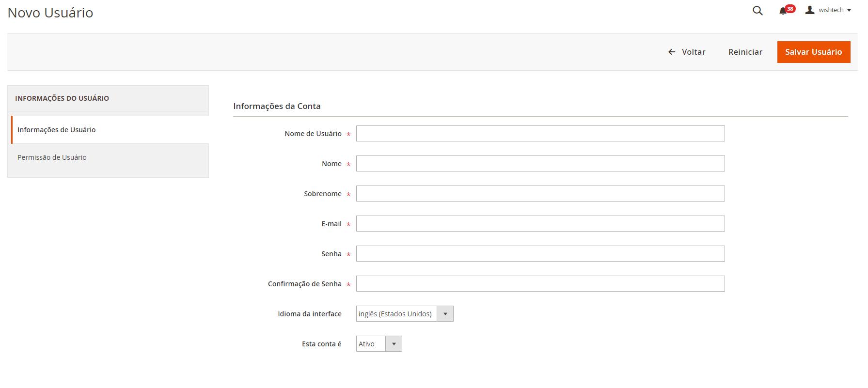Click into the Senha input field

(x=540, y=254)
